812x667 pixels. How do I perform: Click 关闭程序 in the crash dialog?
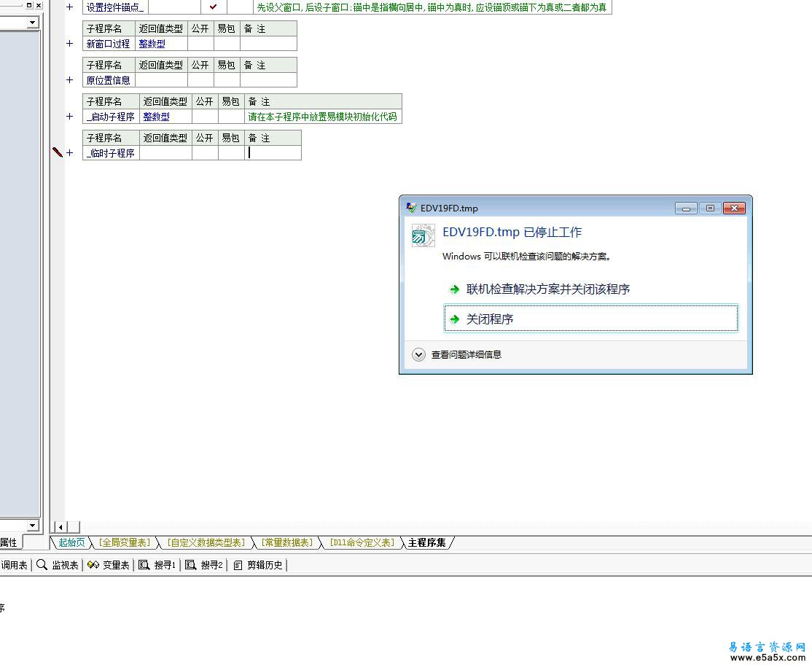(591, 318)
